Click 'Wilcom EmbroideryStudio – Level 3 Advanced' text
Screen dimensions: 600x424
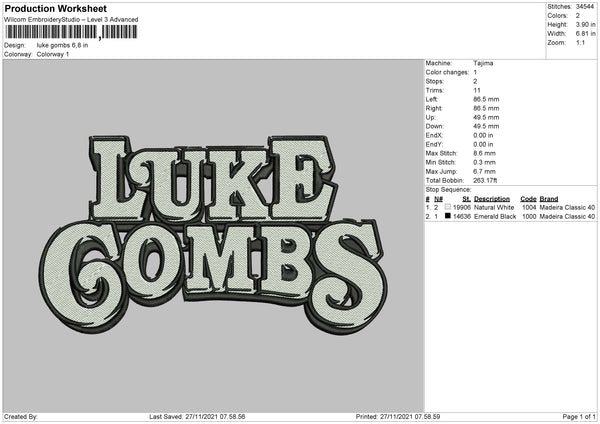tap(71, 20)
